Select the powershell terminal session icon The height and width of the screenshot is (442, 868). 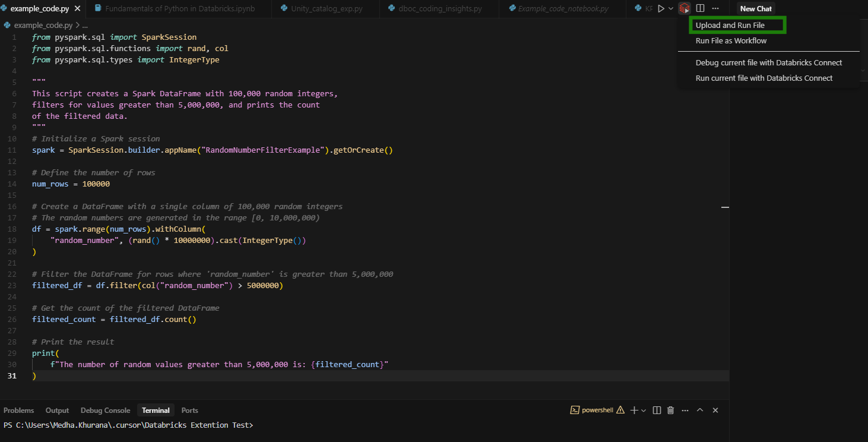[x=575, y=410]
